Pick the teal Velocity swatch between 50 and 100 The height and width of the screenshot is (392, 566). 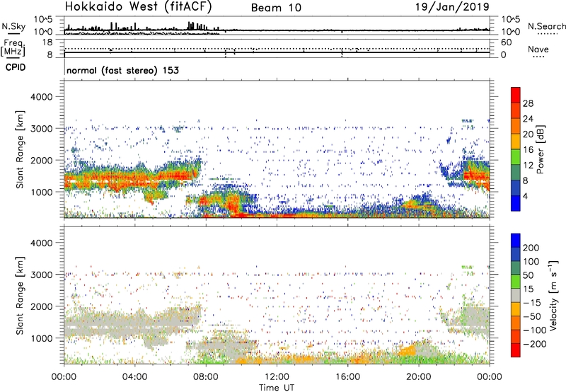[516, 268]
